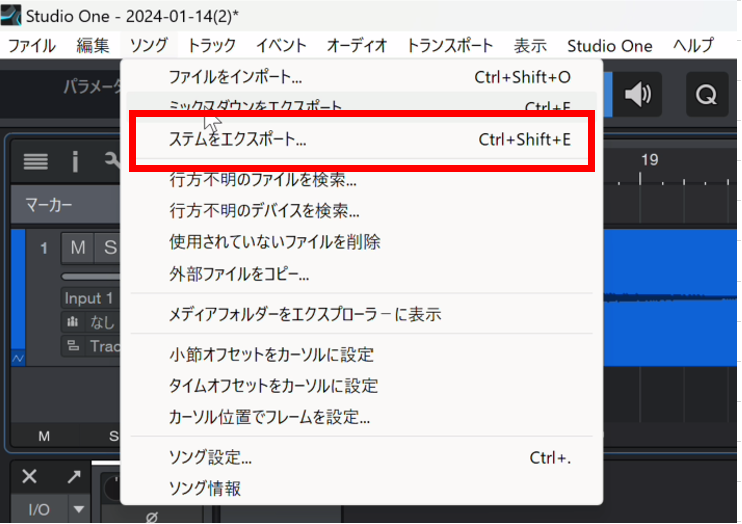
Task: Click the I/O button in mixer
Action: pyautogui.click(x=39, y=510)
